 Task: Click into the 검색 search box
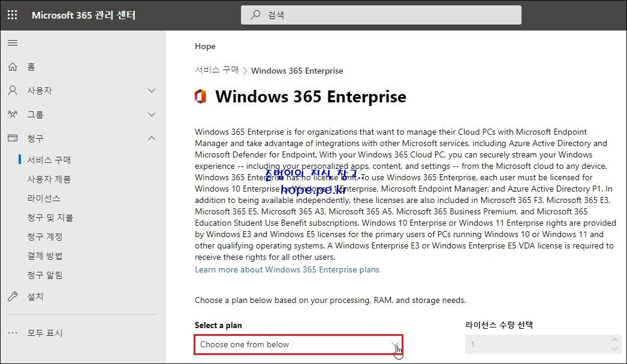coord(381,15)
